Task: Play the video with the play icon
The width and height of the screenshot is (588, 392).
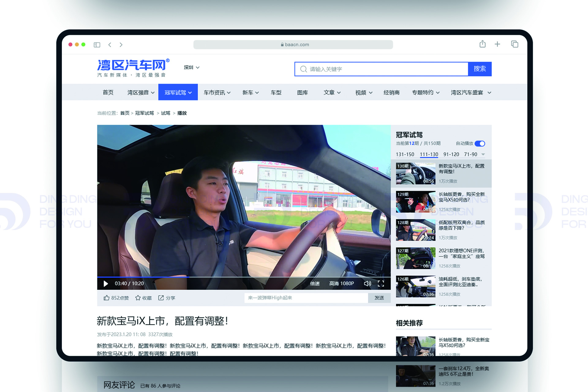Action: click(106, 284)
